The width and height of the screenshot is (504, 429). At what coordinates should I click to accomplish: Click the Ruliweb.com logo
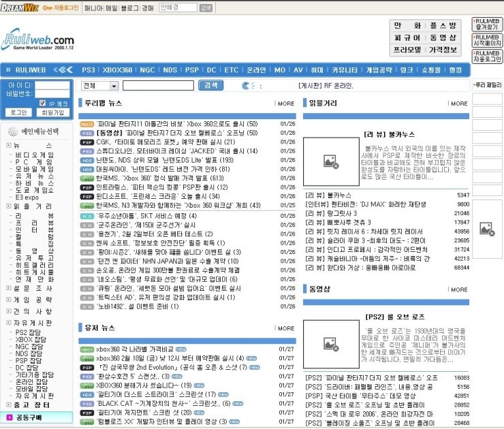(x=38, y=39)
